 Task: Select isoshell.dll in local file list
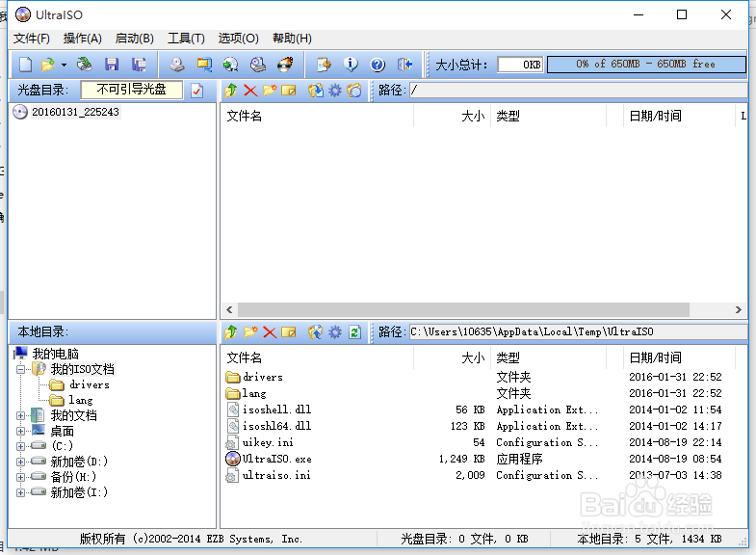coord(276,410)
